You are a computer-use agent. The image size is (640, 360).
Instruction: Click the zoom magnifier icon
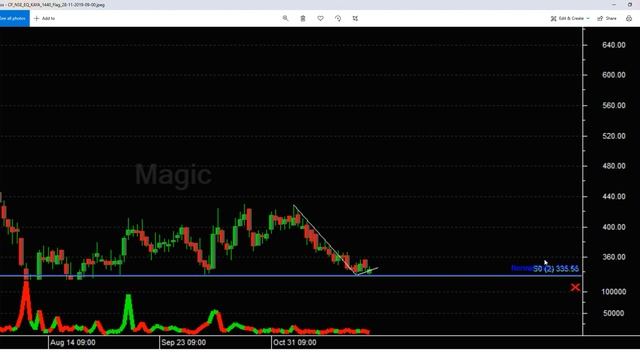pos(285,18)
